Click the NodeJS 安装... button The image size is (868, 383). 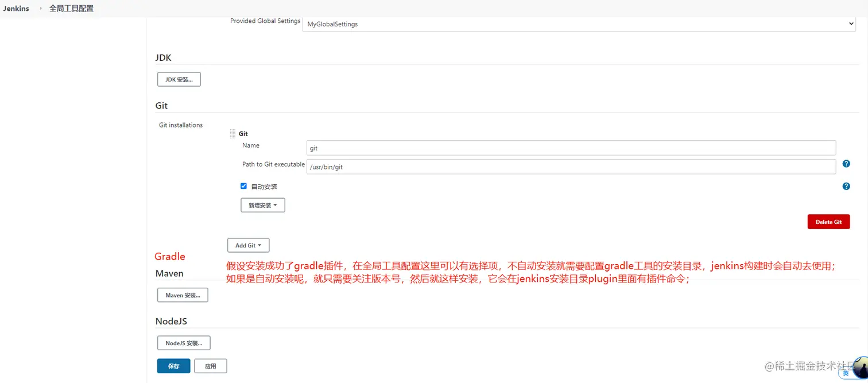click(184, 343)
